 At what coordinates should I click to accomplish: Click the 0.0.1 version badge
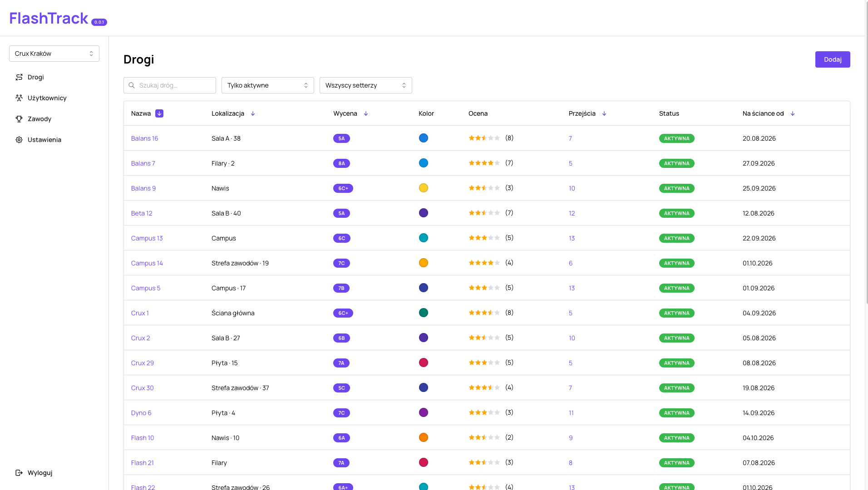click(99, 22)
